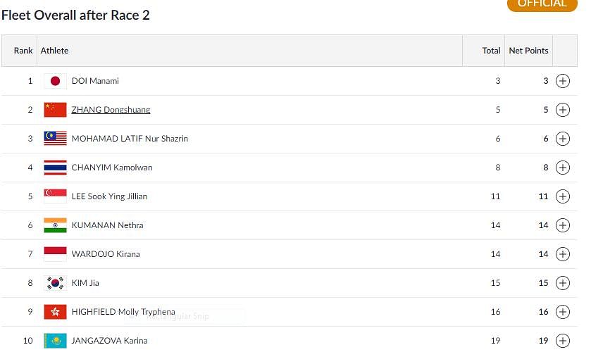Expand ZHANG Dongshuang race details plus icon
591x364 pixels.
(x=562, y=110)
